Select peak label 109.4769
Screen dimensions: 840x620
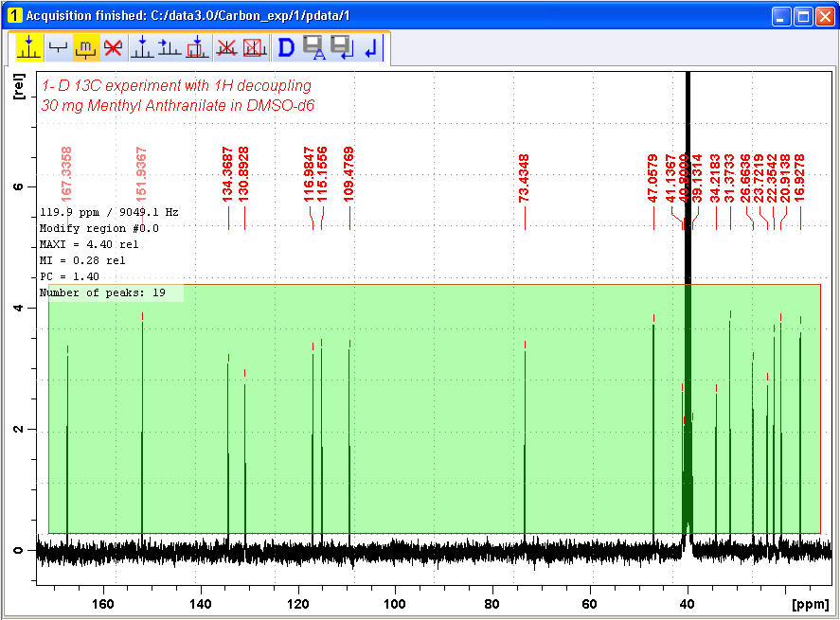click(349, 174)
